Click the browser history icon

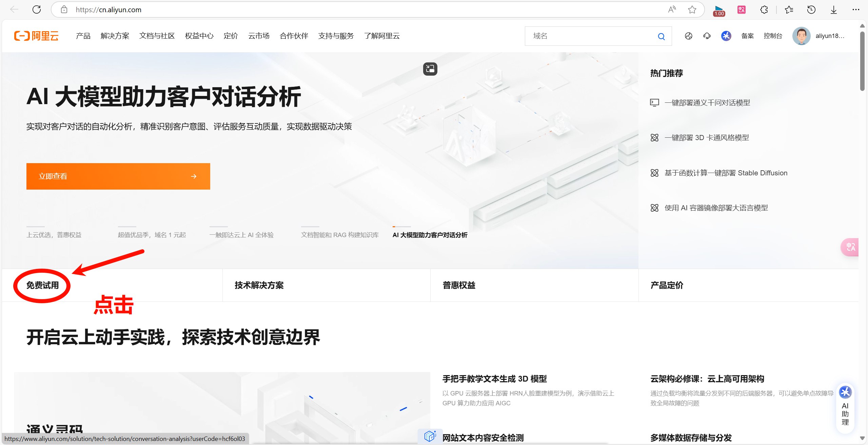[811, 9]
